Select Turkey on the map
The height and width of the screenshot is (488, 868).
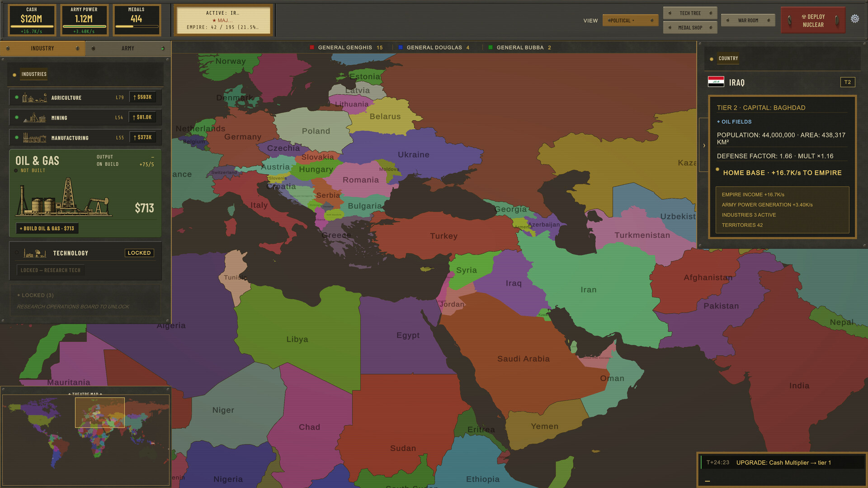[443, 236]
